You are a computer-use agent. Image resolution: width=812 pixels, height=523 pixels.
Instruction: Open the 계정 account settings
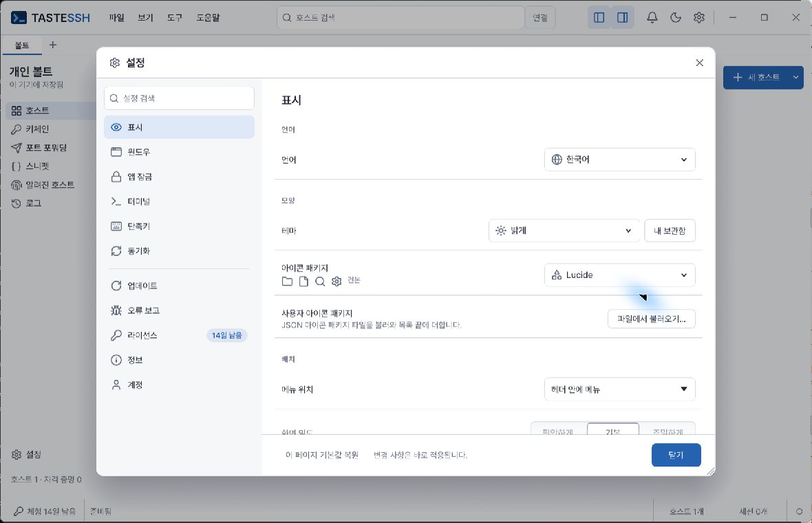point(179,385)
